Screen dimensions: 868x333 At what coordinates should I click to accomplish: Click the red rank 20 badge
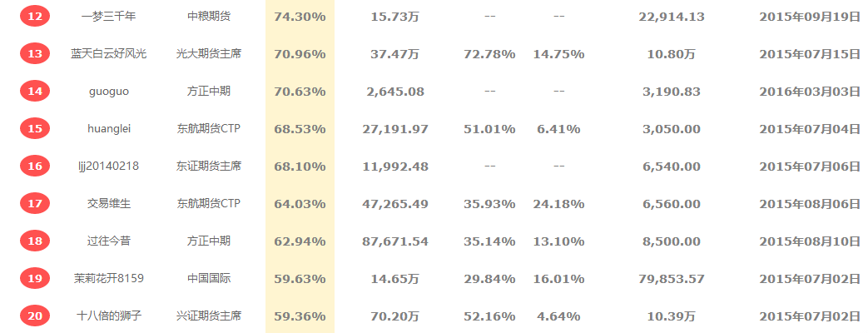35,316
